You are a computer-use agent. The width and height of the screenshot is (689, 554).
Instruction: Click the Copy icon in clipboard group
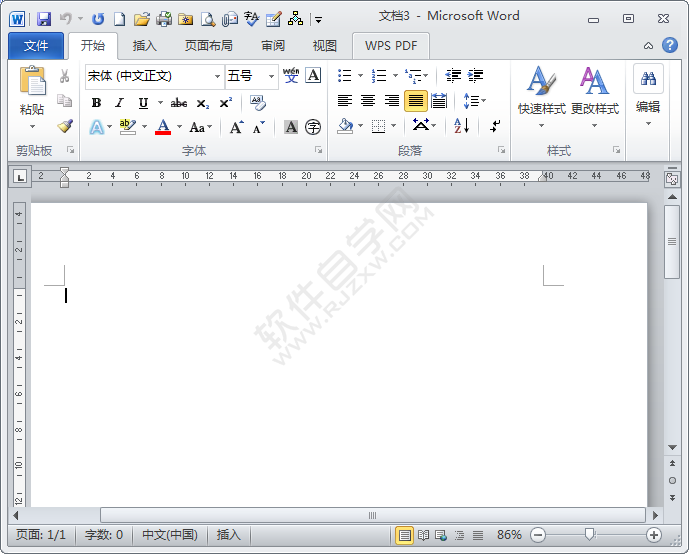click(65, 101)
